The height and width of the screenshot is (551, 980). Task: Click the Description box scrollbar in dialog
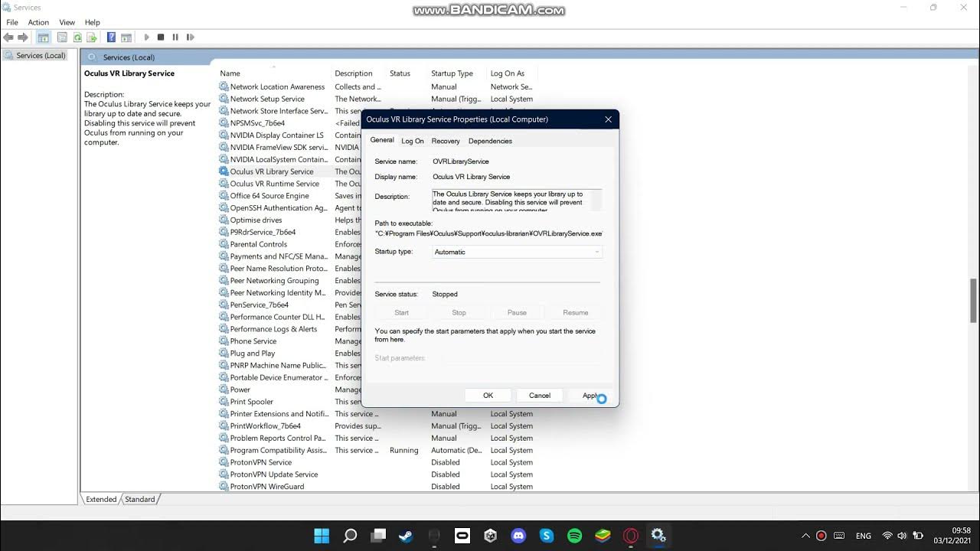pyautogui.click(x=596, y=201)
